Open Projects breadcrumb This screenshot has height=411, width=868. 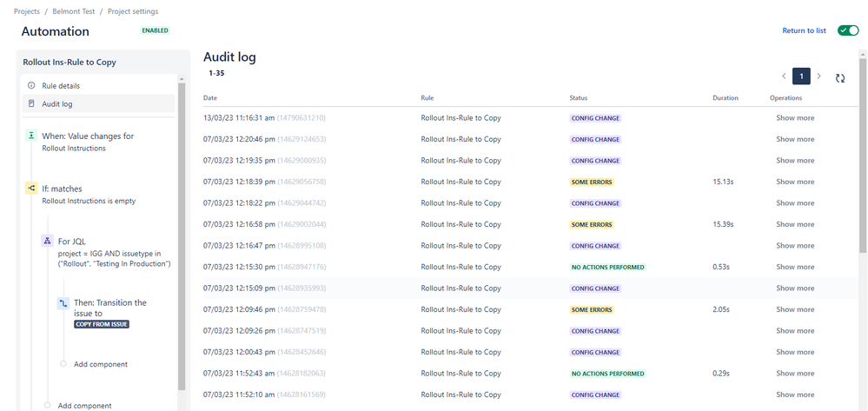pyautogui.click(x=27, y=11)
